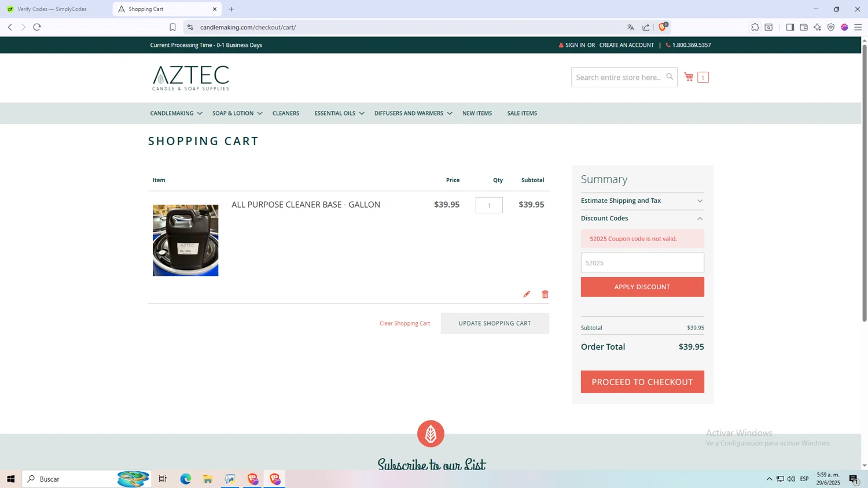Click the page vertical scrollbar
Image resolution: width=868 pixels, height=488 pixels.
[x=865, y=182]
